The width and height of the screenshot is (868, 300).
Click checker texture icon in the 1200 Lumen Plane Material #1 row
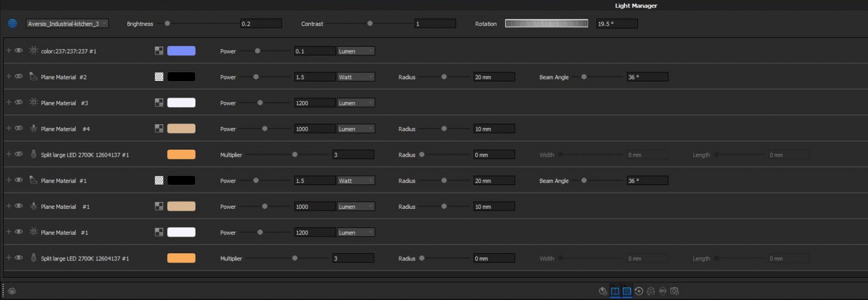click(x=159, y=232)
